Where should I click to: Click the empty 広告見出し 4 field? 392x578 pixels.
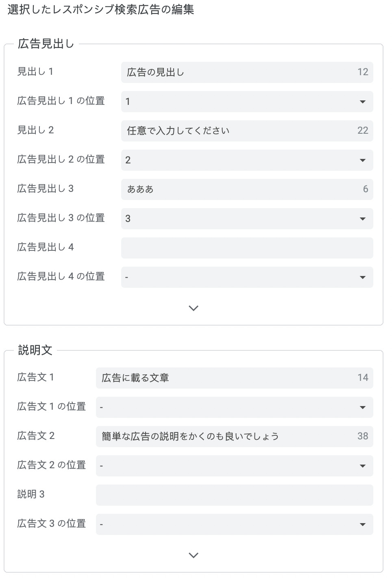pos(246,248)
